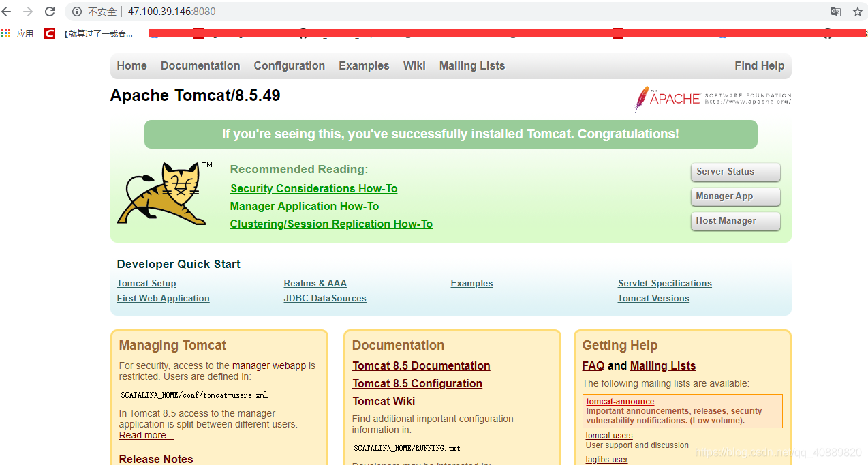Open the taglibs-user mailing list link

(x=606, y=460)
